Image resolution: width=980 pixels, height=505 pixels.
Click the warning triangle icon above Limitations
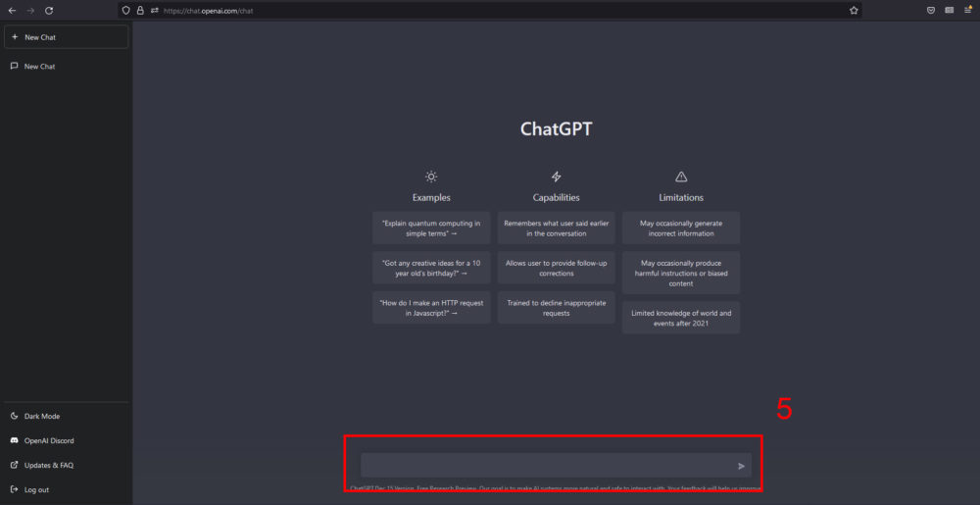(x=681, y=177)
